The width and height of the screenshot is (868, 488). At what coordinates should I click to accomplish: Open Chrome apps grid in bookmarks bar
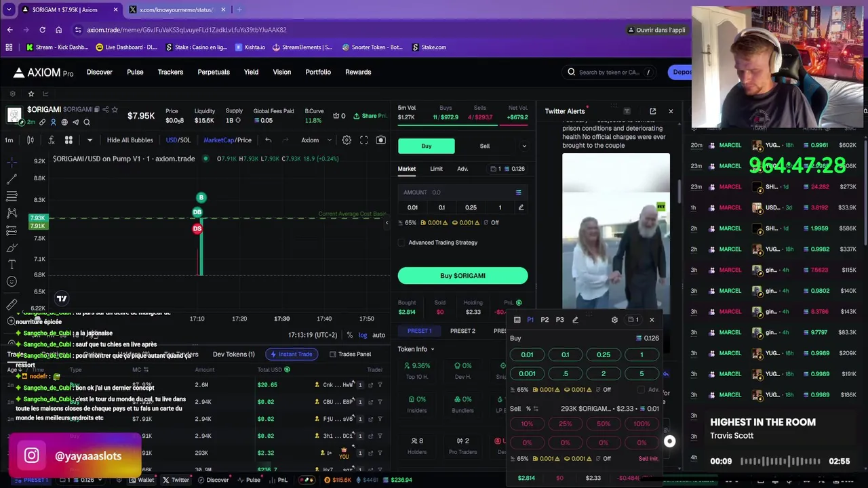pos(9,47)
